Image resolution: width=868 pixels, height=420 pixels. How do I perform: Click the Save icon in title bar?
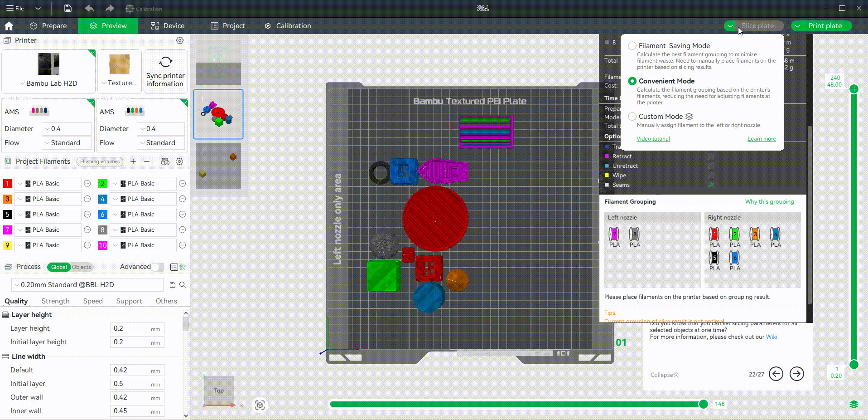pos(68,8)
